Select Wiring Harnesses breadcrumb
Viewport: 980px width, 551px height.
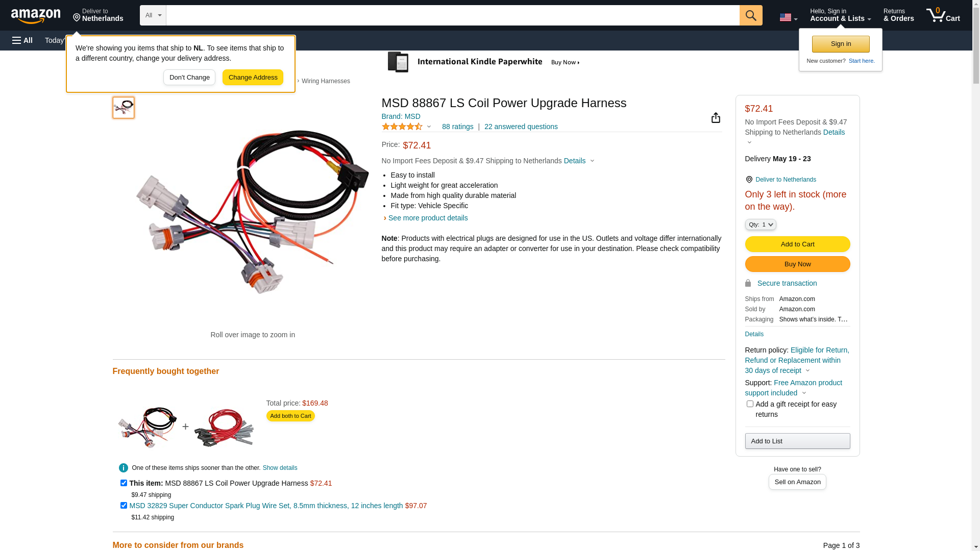[326, 81]
